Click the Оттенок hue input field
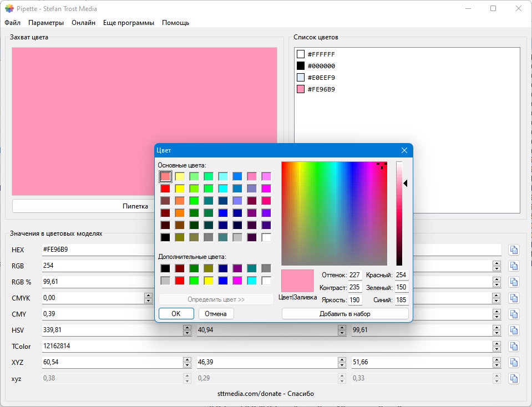This screenshot has width=532, height=407. pos(355,275)
